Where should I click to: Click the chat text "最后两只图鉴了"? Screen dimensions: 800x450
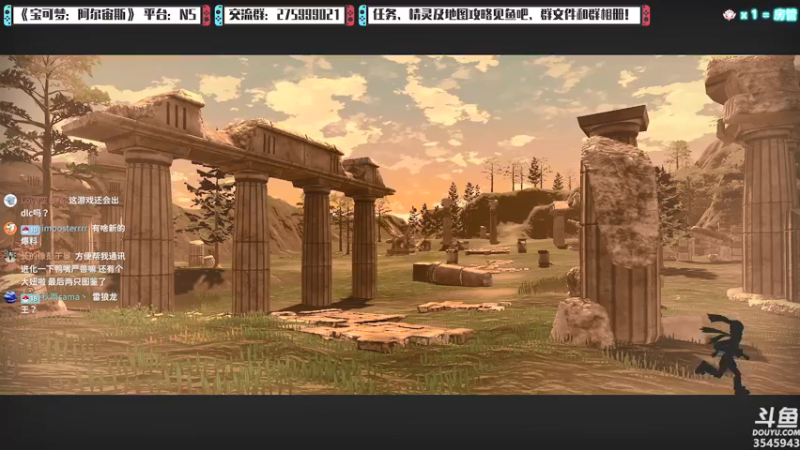pos(77,282)
